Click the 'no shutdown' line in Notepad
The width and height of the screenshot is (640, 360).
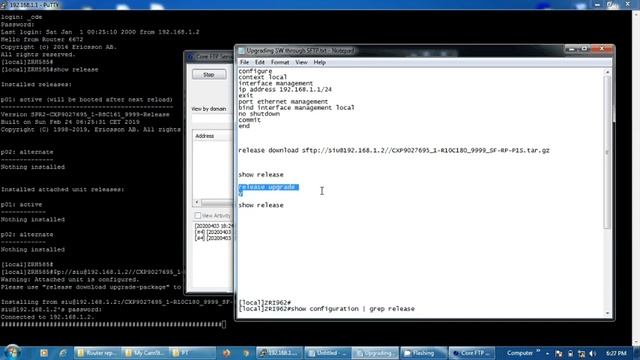click(x=259, y=114)
